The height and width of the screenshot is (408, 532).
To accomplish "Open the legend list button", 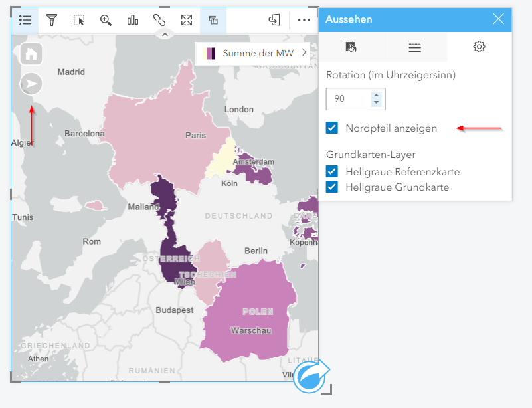I will pos(25,20).
